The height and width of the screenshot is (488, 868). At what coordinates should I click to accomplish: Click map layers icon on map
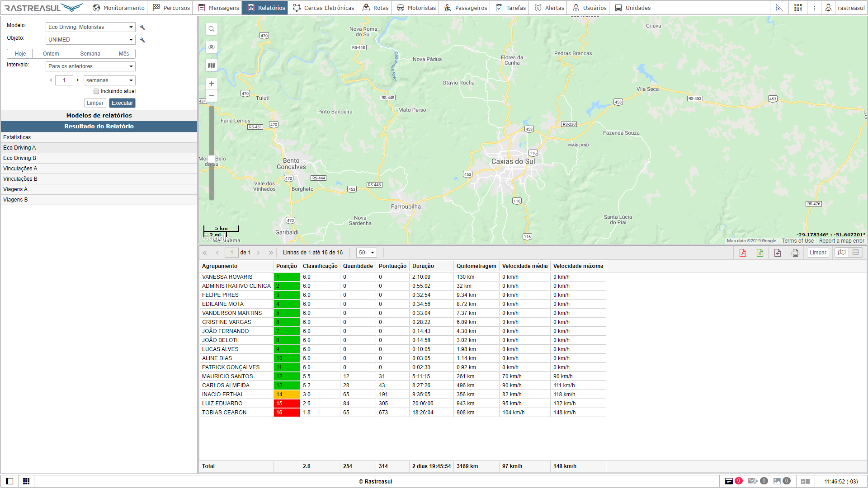click(x=211, y=66)
